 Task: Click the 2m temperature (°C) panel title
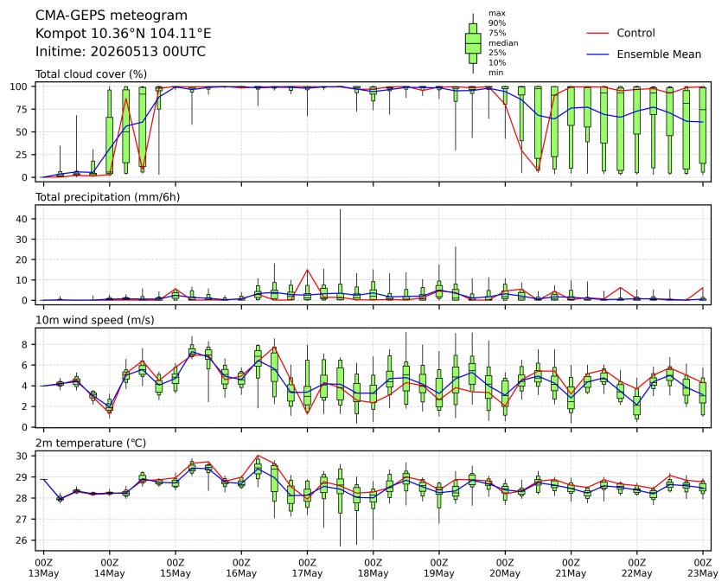coord(91,443)
